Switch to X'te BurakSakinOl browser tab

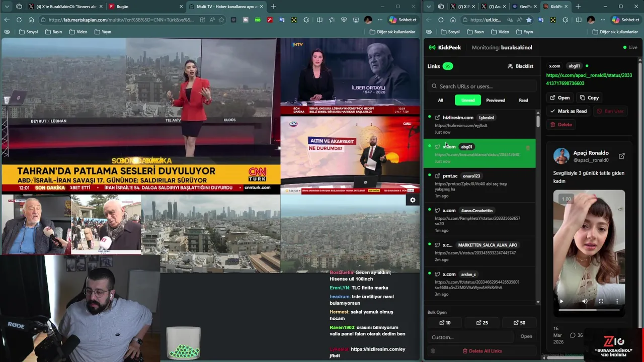[65, 7]
